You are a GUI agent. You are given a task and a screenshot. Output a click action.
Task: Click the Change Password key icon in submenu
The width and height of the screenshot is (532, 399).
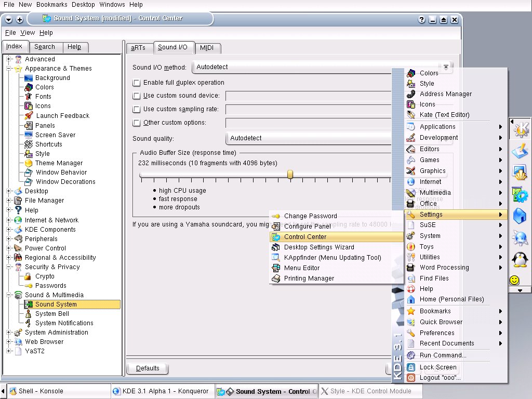coord(276,216)
